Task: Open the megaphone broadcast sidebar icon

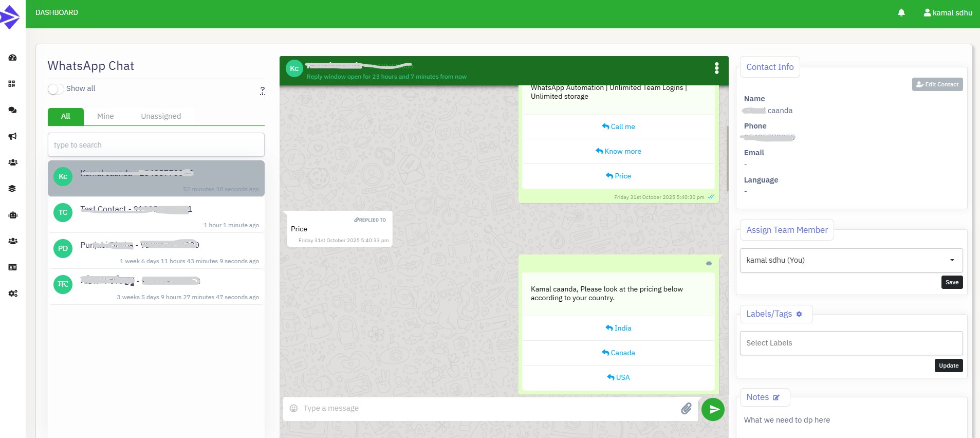Action: [13, 136]
